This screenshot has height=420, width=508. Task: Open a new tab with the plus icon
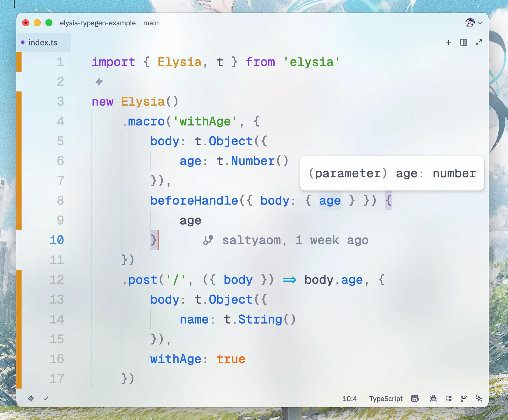point(449,43)
